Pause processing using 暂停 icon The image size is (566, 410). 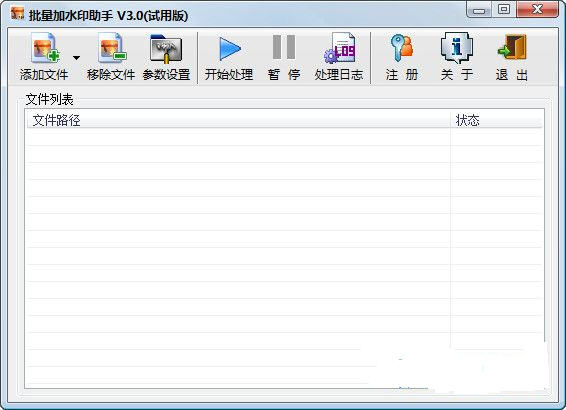coord(284,47)
